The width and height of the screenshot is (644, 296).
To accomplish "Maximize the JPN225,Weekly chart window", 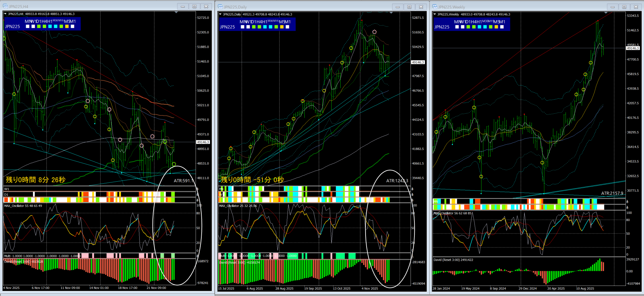I will click(x=624, y=7).
